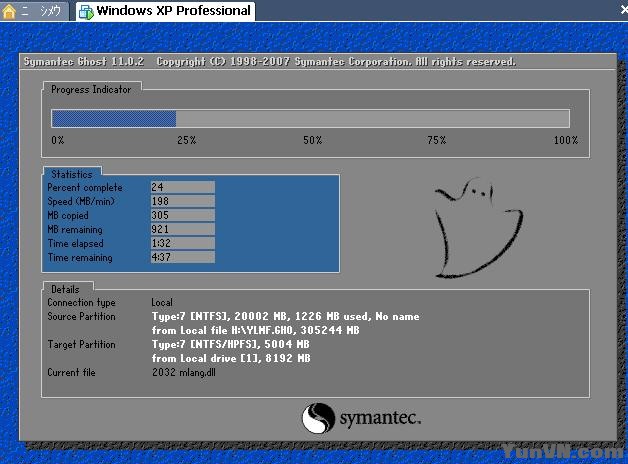Click the Current file label
This screenshot has height=464, width=628.
point(71,372)
